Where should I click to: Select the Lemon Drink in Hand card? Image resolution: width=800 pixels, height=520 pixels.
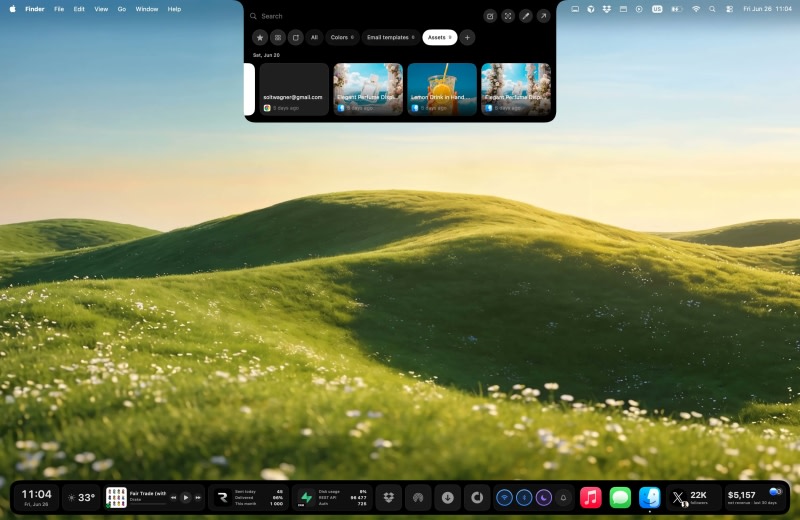pyautogui.click(x=442, y=89)
